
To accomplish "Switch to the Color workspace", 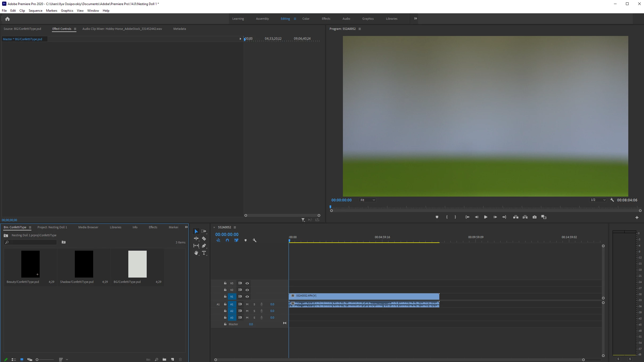I will (306, 19).
